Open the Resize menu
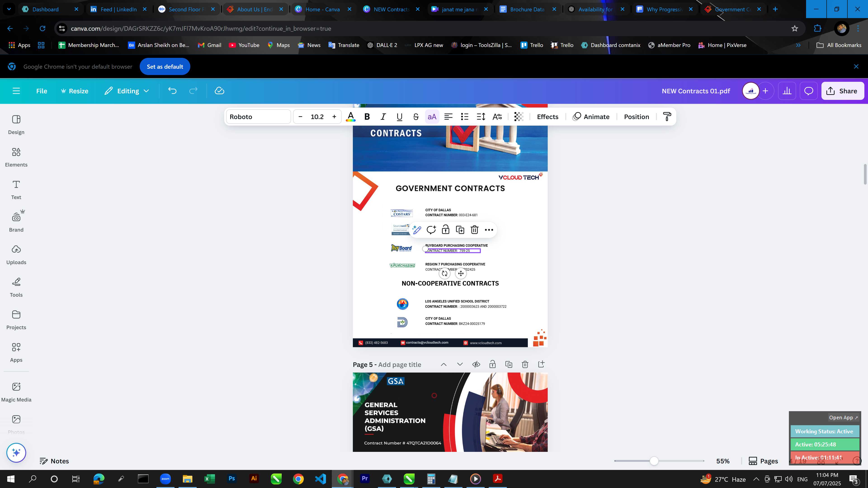This screenshot has width=868, height=488. tap(74, 91)
